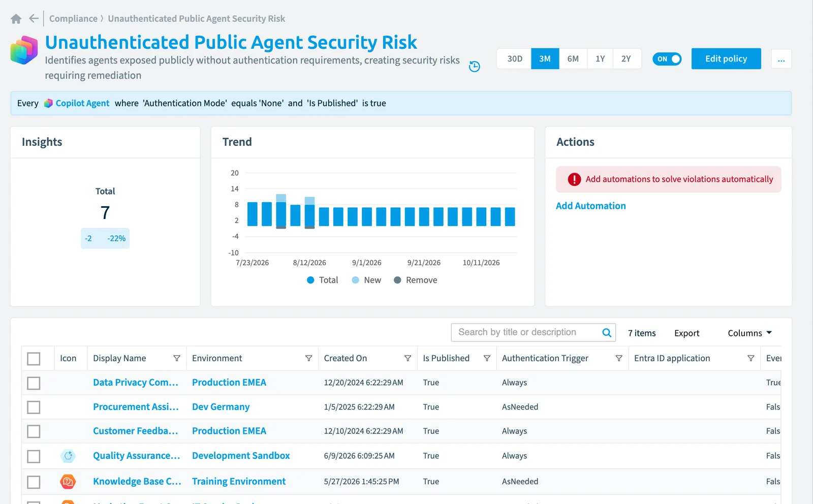Export the items list
This screenshot has height=504, width=813.
(x=687, y=333)
